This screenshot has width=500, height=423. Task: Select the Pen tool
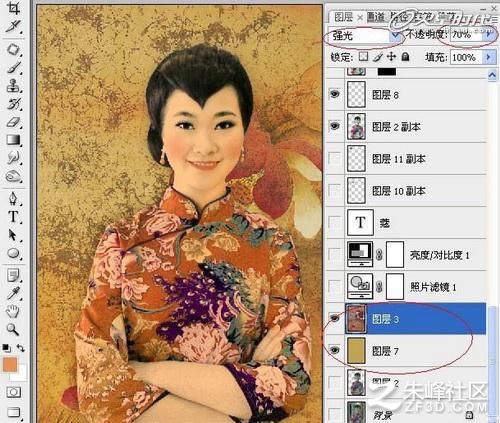click(x=13, y=198)
